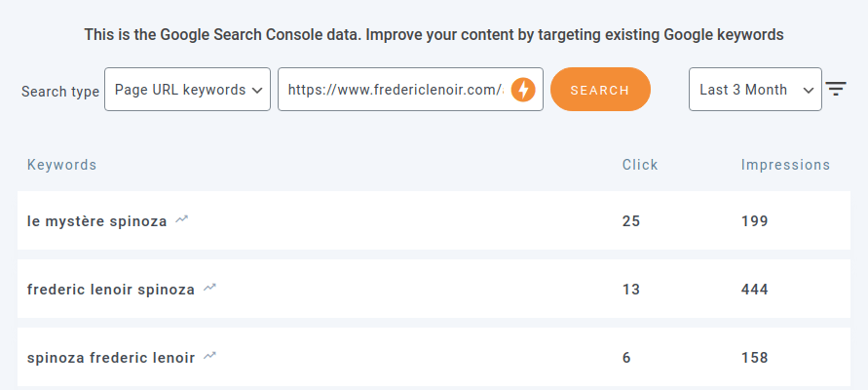868x390 pixels.
Task: Sort by the Keywords column header
Action: pos(62,165)
